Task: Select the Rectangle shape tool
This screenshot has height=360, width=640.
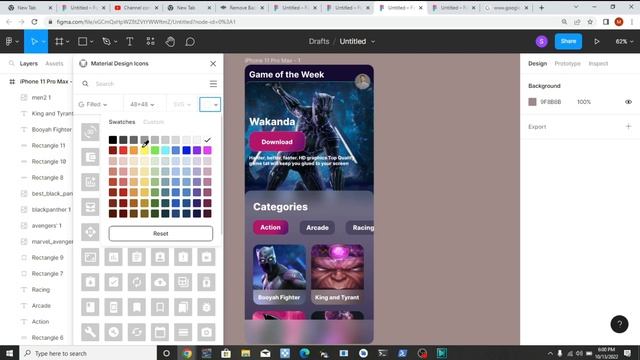Action: [82, 42]
